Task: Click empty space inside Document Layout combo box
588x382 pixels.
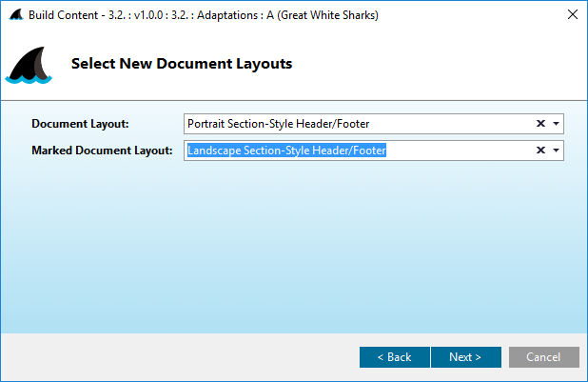Action: point(457,124)
